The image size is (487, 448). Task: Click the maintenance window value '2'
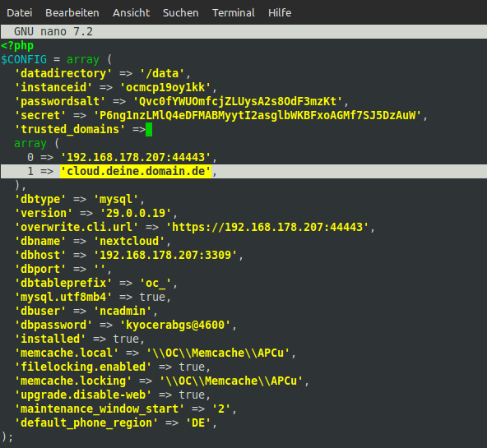click(221, 409)
